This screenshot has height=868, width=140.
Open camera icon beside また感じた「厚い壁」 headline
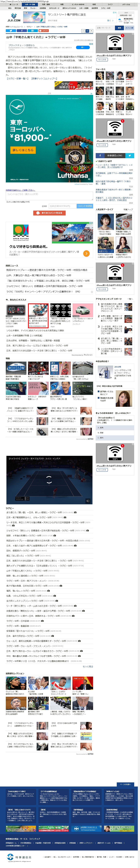pos(75,512)
